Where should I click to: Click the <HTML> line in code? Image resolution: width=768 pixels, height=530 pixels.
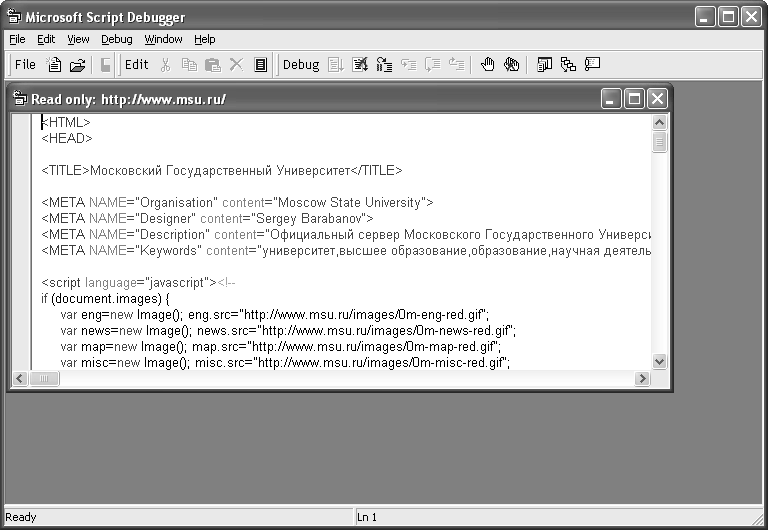(66, 122)
